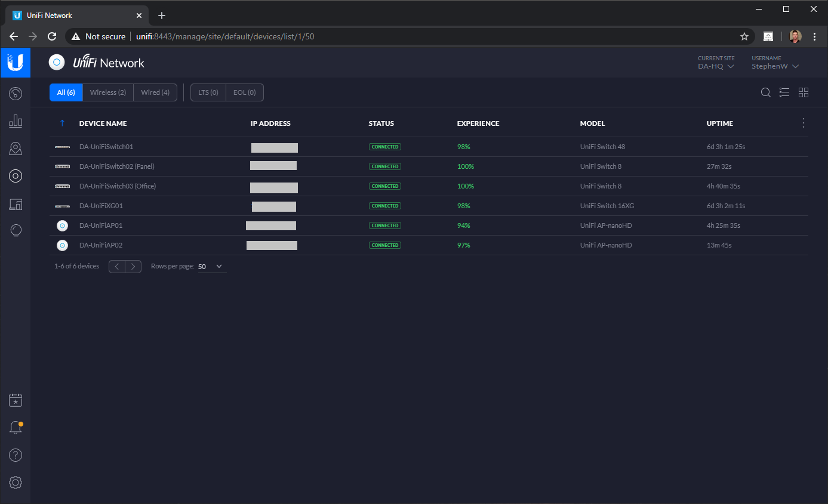Open the Events calendar icon
The height and width of the screenshot is (504, 828).
[x=16, y=400]
